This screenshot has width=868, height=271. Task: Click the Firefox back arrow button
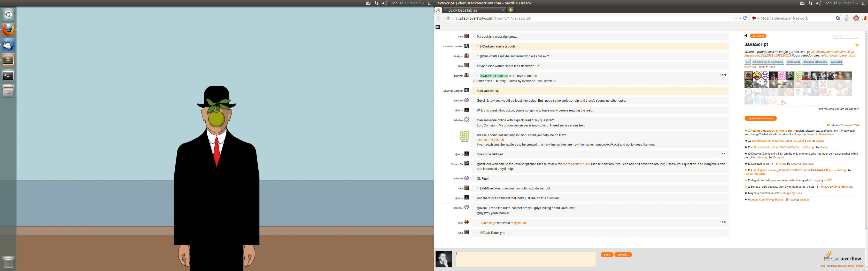(438, 18)
